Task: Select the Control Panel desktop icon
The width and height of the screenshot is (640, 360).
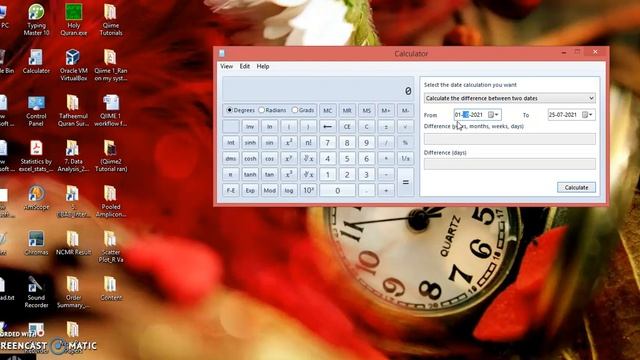Action: coord(36,111)
